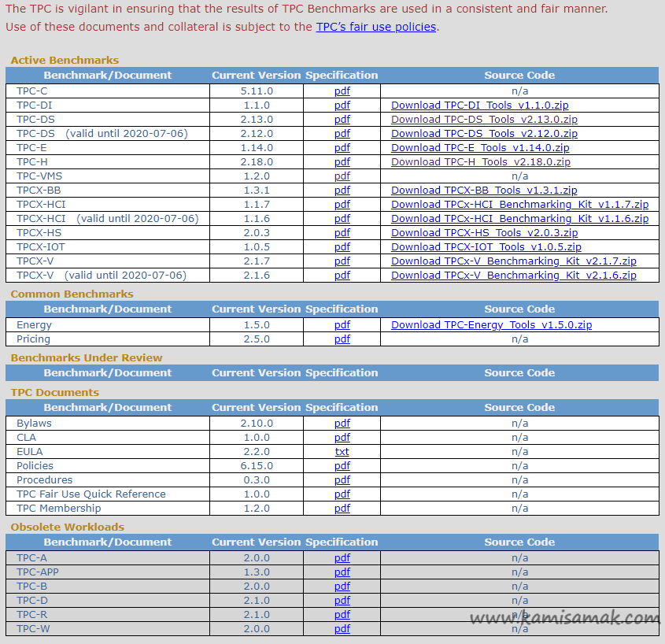The height and width of the screenshot is (644, 665).
Task: Select the TPC-APP benchmark name cell
Action: (x=108, y=572)
